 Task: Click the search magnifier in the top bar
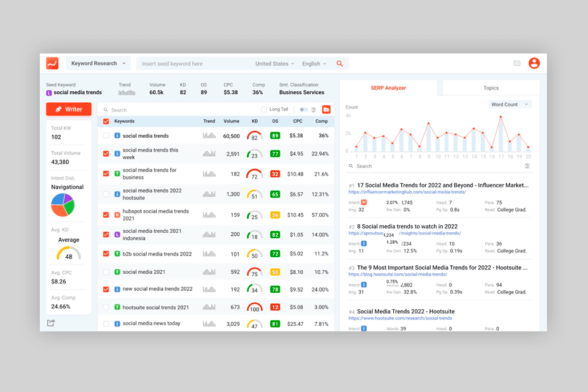[x=341, y=63]
